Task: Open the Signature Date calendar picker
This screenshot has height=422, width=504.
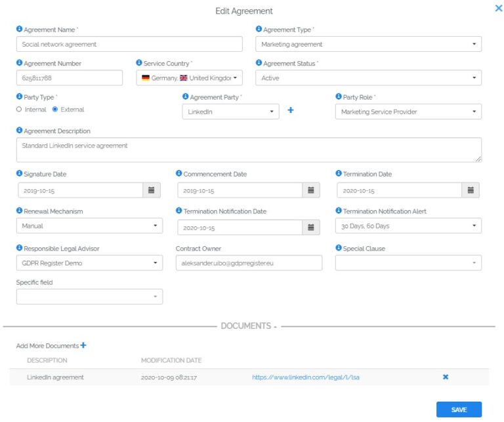Action: (x=151, y=190)
